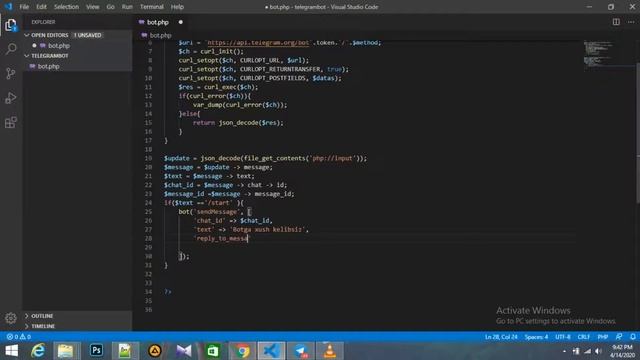Open the Terminal menu
The width and height of the screenshot is (640, 360).
tap(151, 7)
